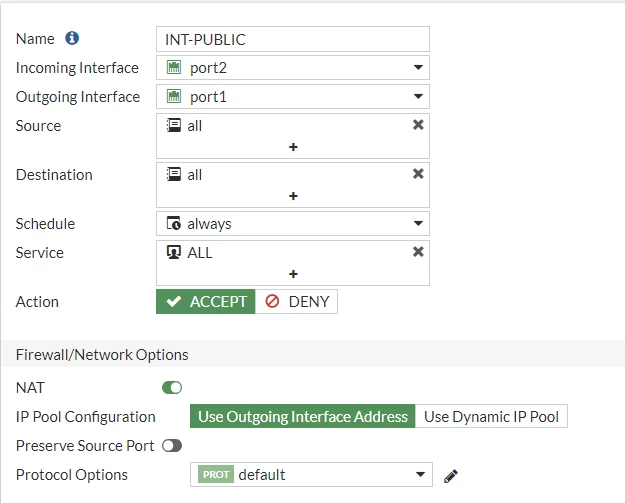
Task: Click the 'always' schedule icon
Action: coord(174,223)
